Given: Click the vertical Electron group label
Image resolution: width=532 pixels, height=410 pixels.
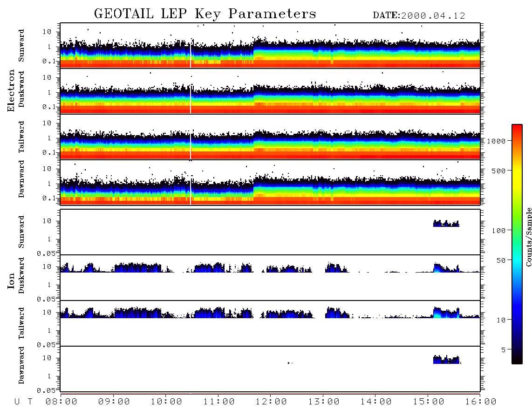Looking at the screenshot, I should point(11,91).
